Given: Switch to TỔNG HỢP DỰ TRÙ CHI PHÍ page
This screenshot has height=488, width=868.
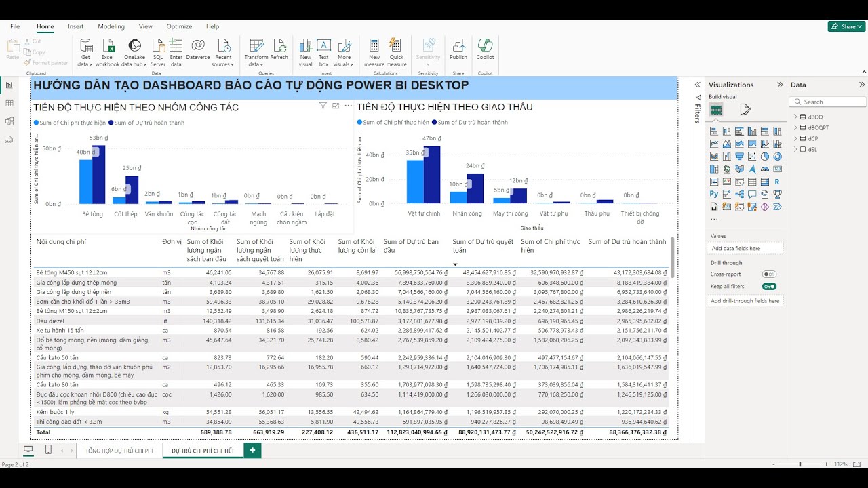Looking at the screenshot, I should 119,450.
